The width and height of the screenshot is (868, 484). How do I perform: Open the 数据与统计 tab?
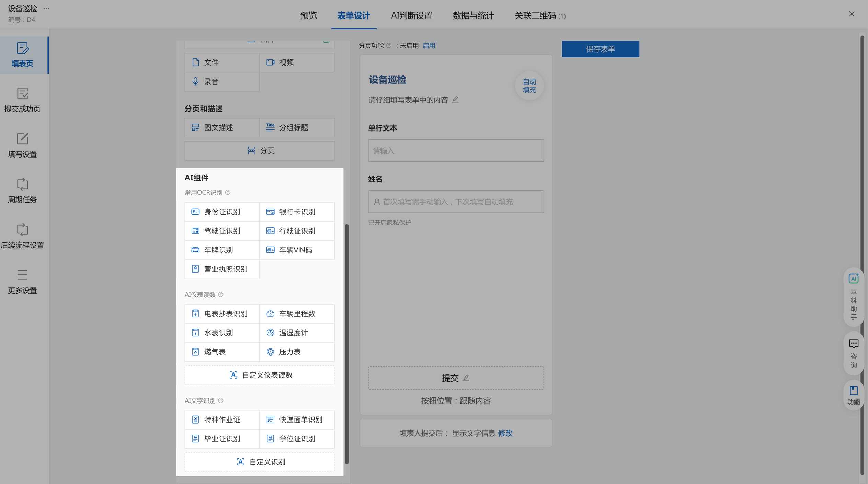[473, 15]
